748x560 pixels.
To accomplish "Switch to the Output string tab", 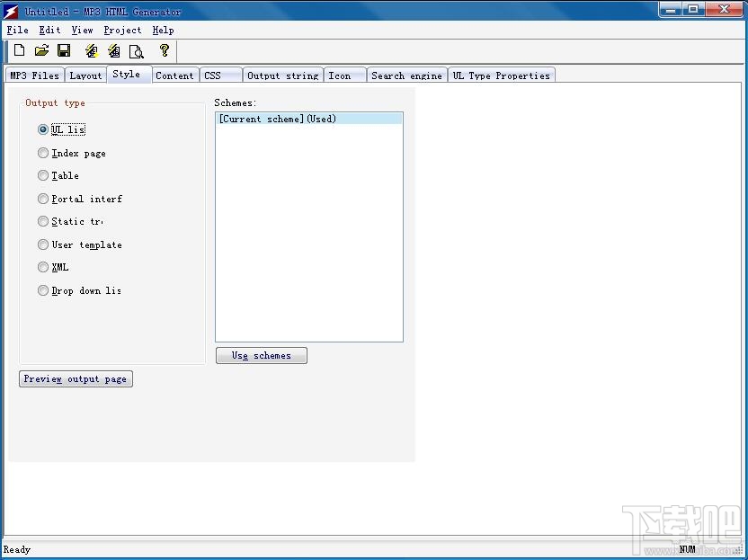I will (x=282, y=76).
